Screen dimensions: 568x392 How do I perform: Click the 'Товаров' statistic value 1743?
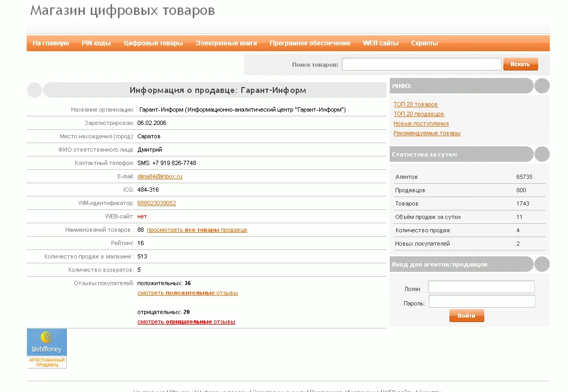pyautogui.click(x=523, y=203)
